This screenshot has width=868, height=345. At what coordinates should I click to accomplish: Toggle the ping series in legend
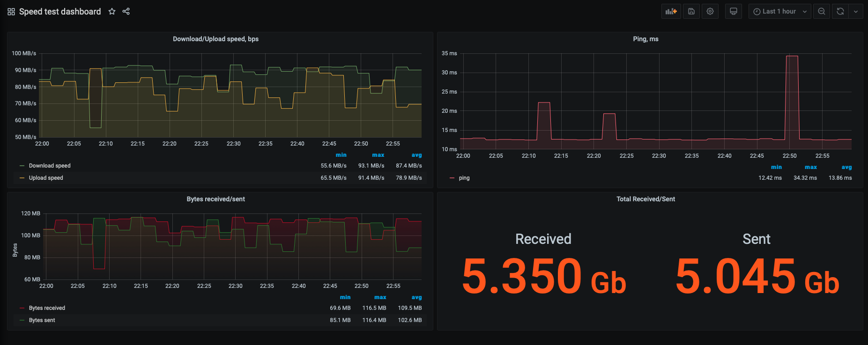(x=464, y=178)
